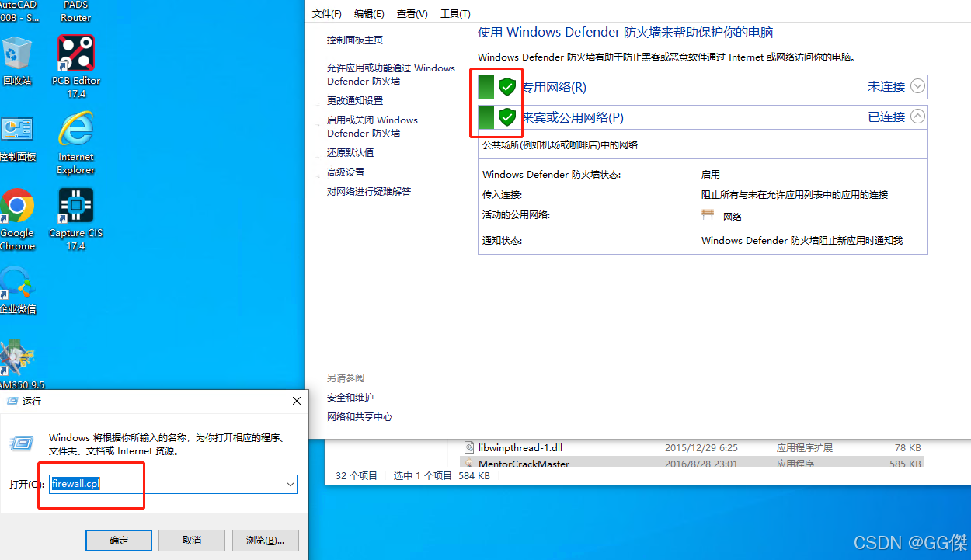971x560 pixels.
Task: Click the green shield beside 来宾或公用网络(P)
Action: [x=507, y=117]
